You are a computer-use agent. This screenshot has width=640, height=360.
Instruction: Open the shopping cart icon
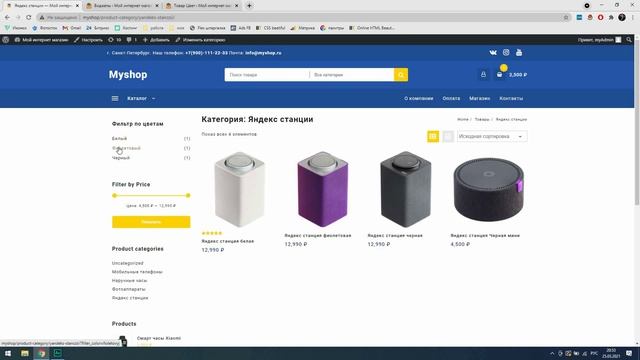coord(499,75)
